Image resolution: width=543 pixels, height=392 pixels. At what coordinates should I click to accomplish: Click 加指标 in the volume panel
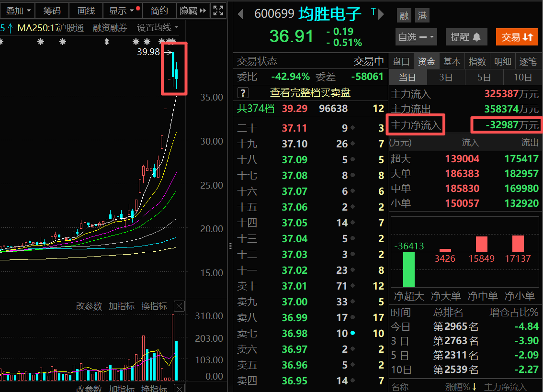(122, 306)
